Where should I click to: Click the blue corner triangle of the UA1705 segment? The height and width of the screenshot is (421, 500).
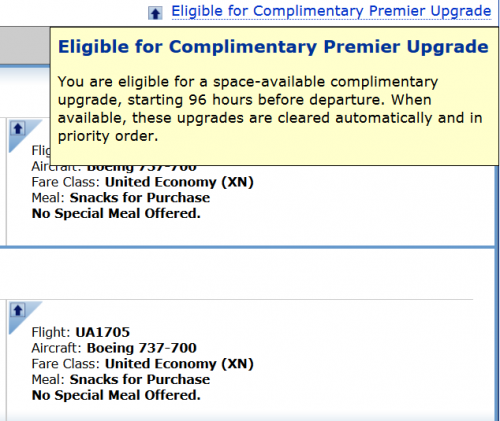[x=25, y=318]
